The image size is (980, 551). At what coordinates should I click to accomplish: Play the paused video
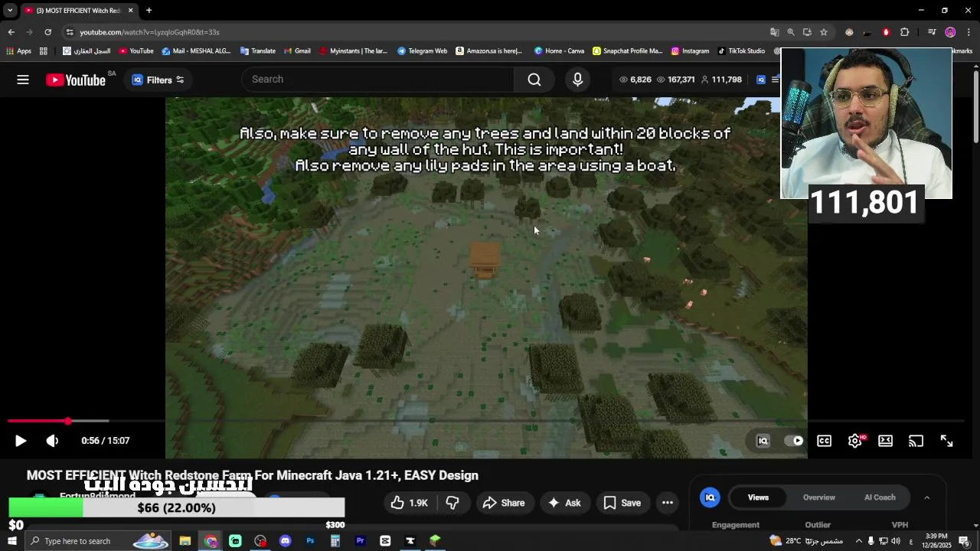click(21, 441)
